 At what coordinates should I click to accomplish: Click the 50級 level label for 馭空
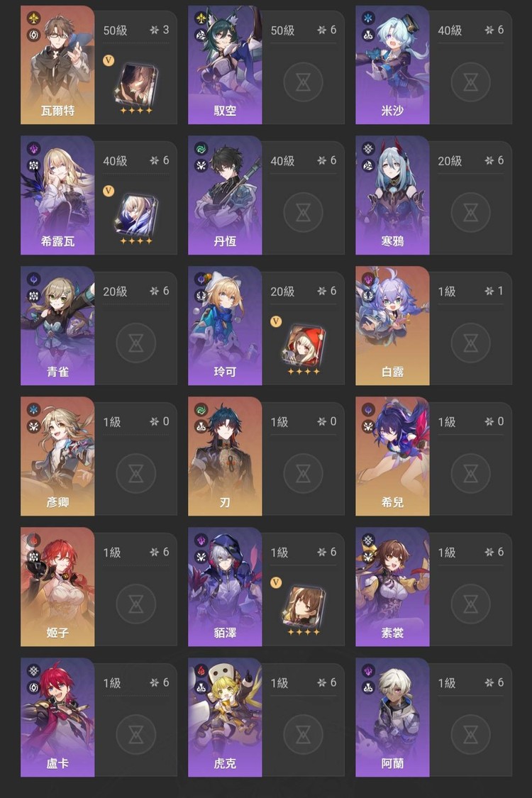tap(282, 31)
